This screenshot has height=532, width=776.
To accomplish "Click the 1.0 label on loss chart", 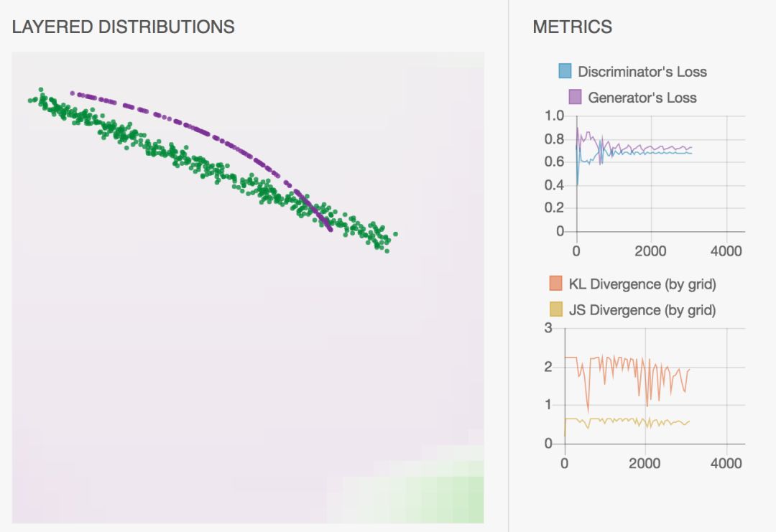I will (554, 116).
